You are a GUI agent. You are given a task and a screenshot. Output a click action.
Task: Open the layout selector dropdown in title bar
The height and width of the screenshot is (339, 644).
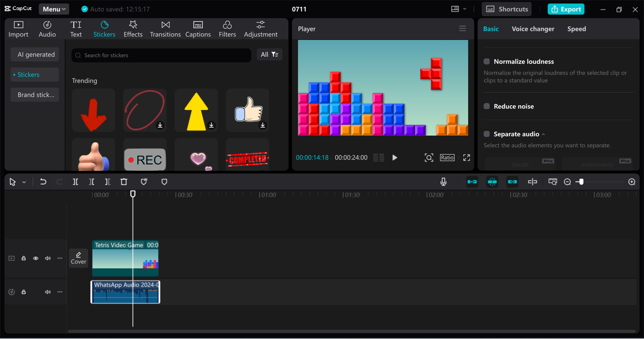(x=458, y=9)
